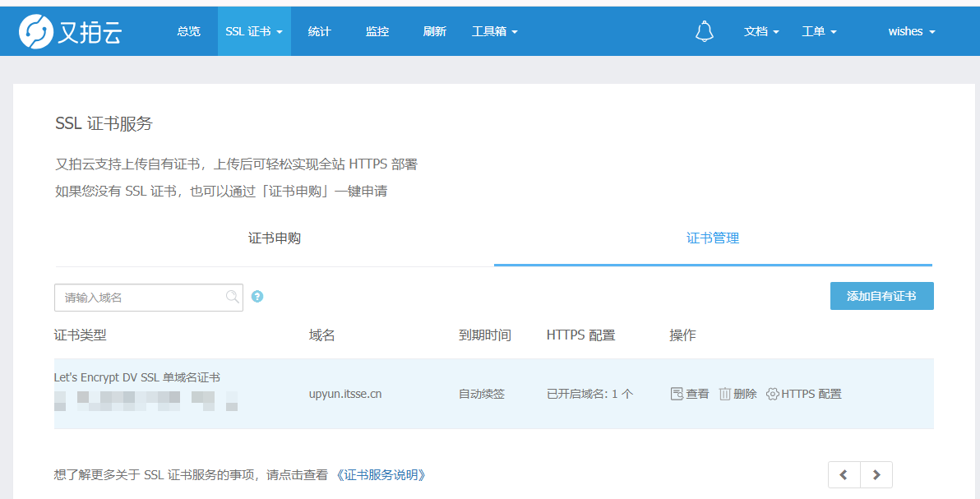The height and width of the screenshot is (499, 980).
Task: Click the domain upyun.itsse.cn
Action: pyautogui.click(x=345, y=395)
